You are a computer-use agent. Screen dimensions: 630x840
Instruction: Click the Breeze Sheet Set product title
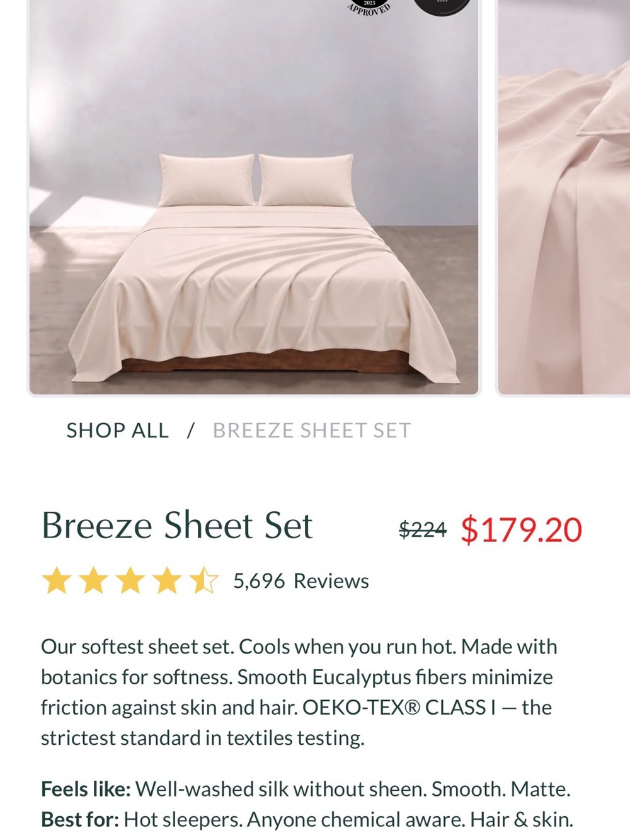177,526
